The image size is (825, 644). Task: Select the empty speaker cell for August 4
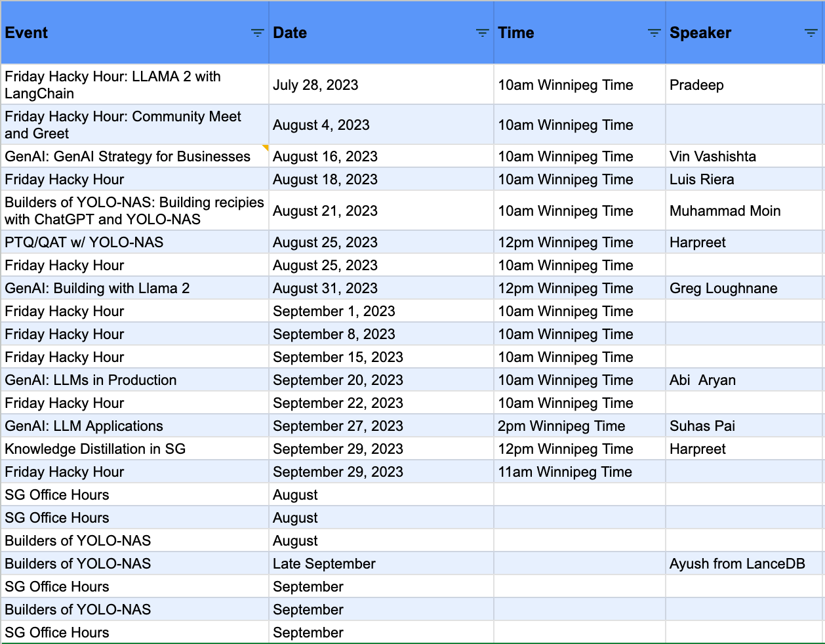click(x=744, y=125)
